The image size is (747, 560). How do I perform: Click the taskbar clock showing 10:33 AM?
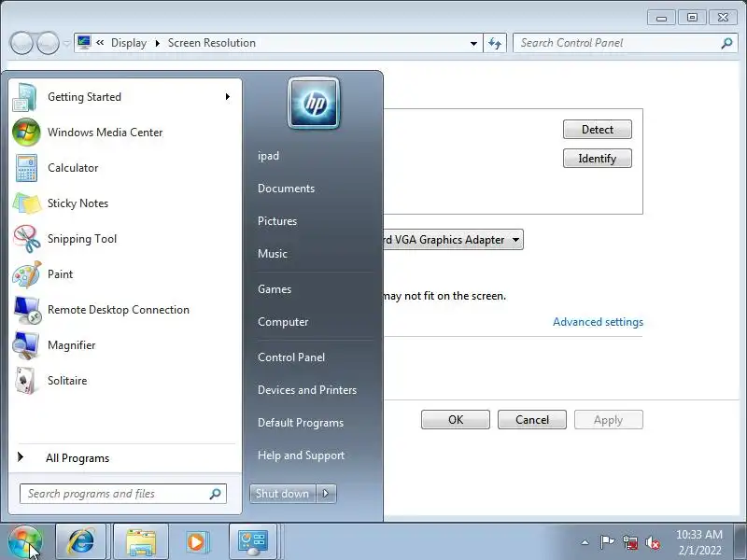699,542
